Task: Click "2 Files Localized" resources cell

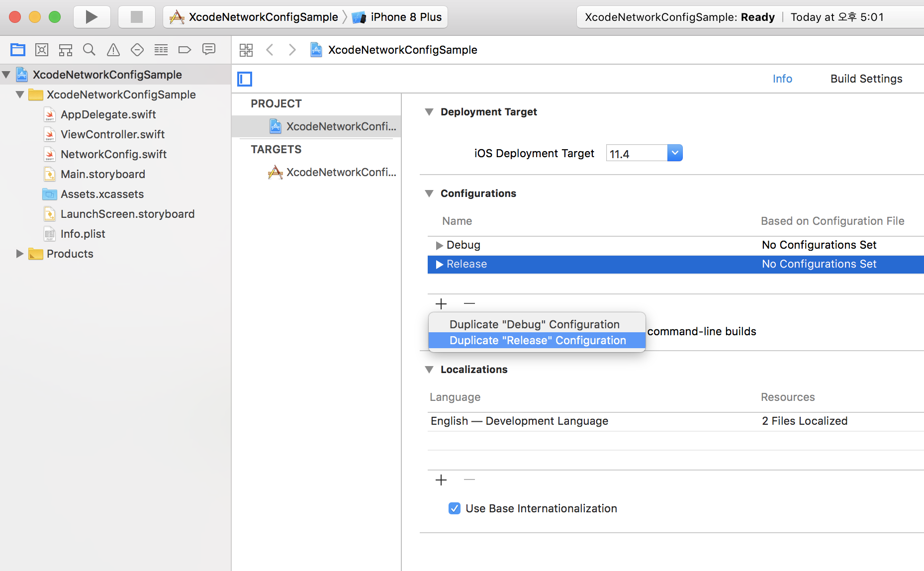Action: click(x=804, y=421)
